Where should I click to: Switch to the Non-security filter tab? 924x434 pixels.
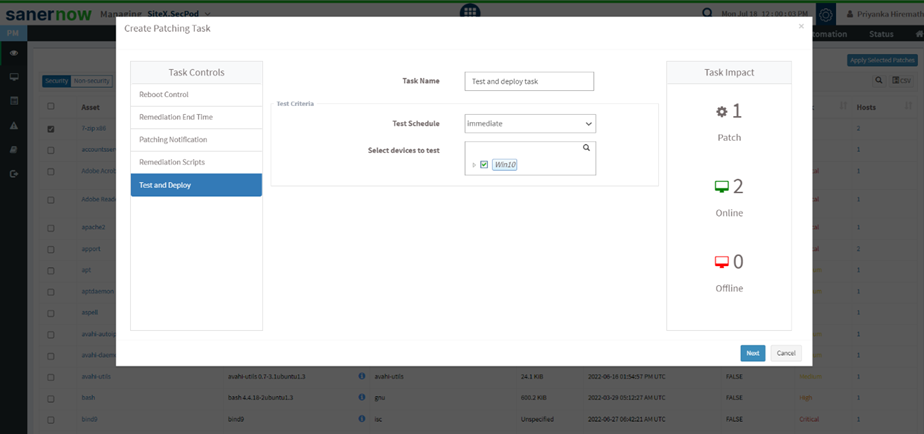point(91,81)
